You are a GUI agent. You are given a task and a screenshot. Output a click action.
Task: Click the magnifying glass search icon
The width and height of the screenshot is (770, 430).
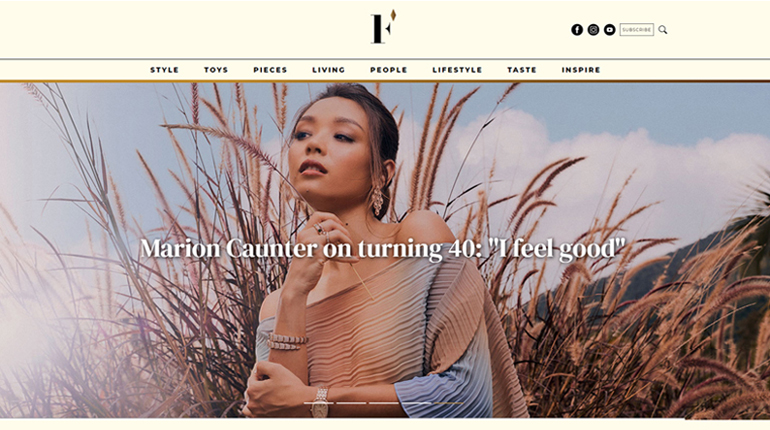coord(662,30)
